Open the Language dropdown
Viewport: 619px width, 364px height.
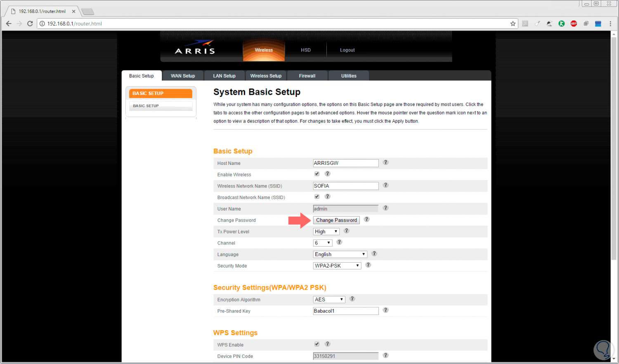click(x=340, y=254)
